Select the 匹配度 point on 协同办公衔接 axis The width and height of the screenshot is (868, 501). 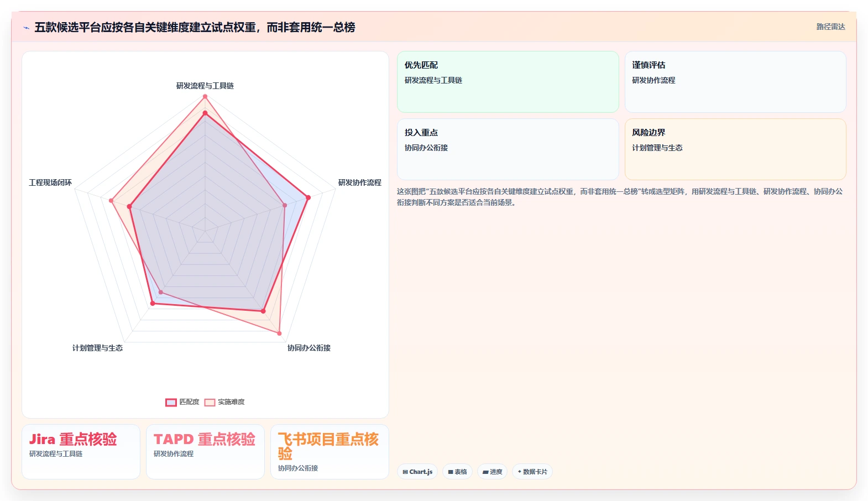pyautogui.click(x=263, y=311)
